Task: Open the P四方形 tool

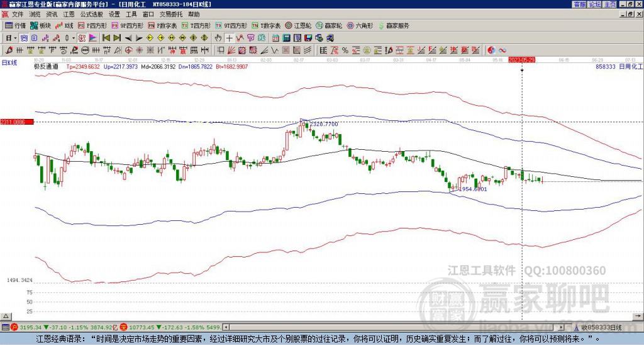Action: [92, 25]
